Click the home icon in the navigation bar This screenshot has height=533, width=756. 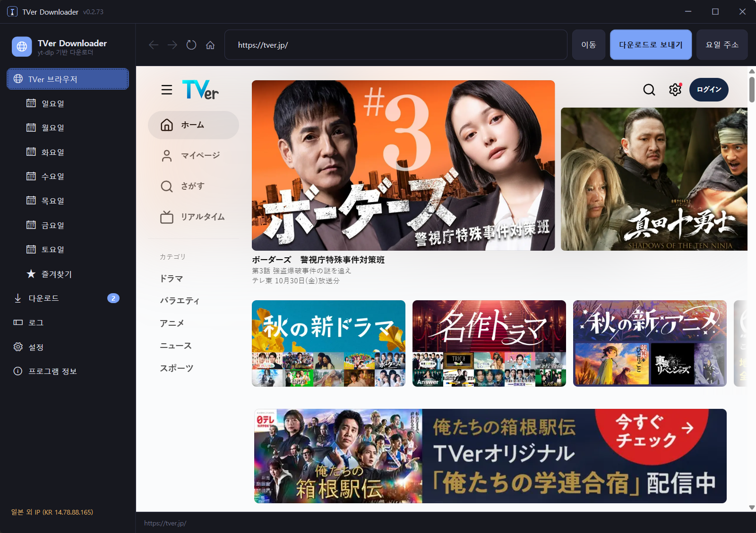point(210,45)
